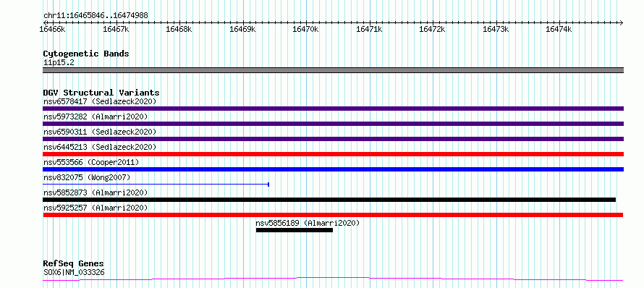Click the 16474k ruler tick label
This screenshot has width=644, height=288.
coord(559,29)
